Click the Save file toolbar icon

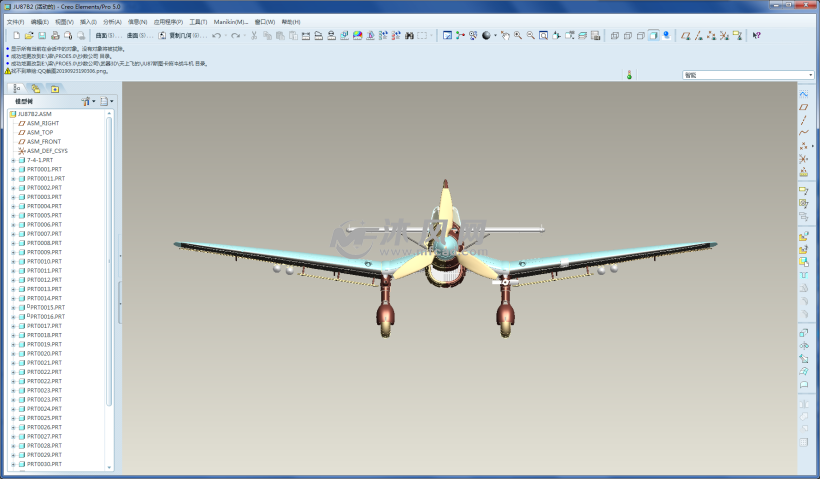point(42,35)
